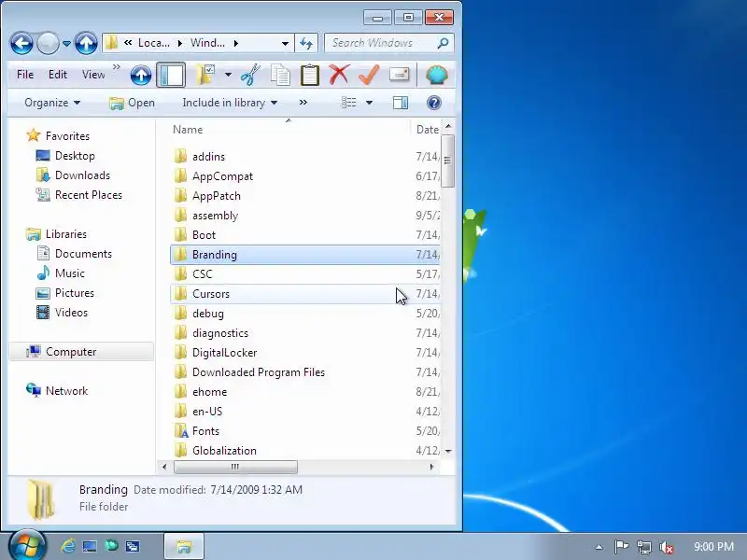Open Downloads in Favorites

[82, 175]
